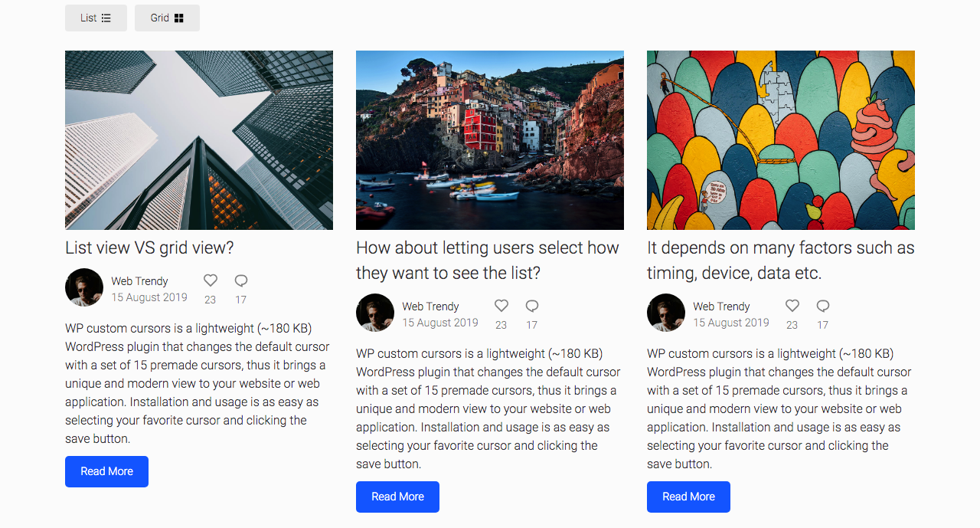Open comments on the first post
Image resolution: width=980 pixels, height=528 pixels.
click(x=240, y=280)
